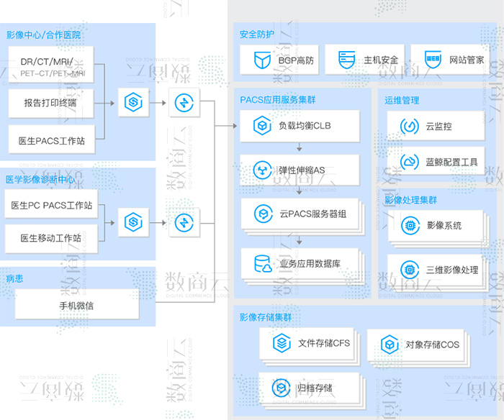504x420 pixels.
Task: Click the circular lightning icon in the upper connection row
Action: click(184, 103)
